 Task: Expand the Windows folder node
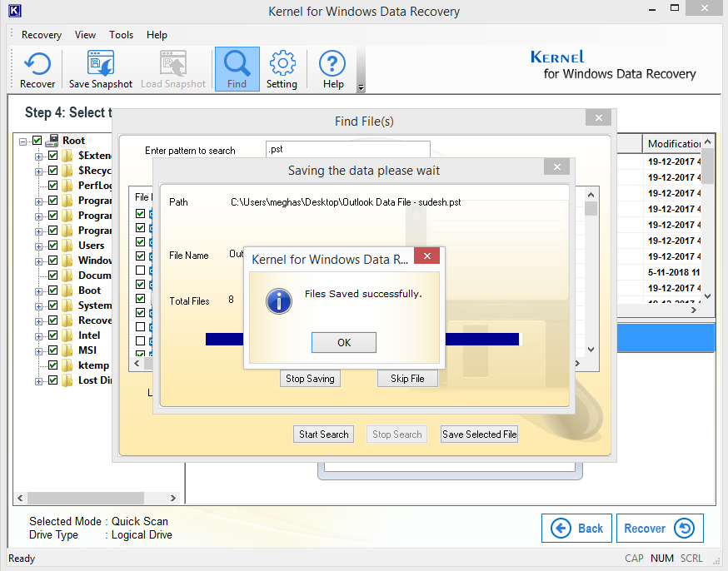point(38,261)
